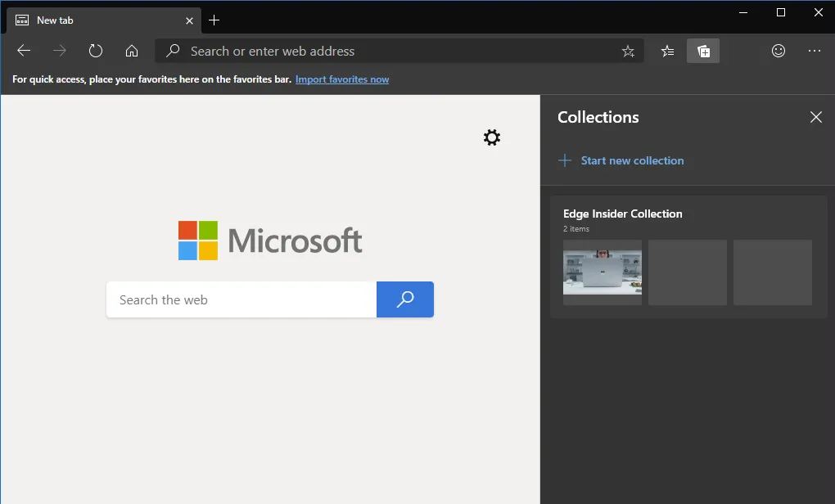This screenshot has width=835, height=504.
Task: Close the browser window
Action: [x=819, y=12]
